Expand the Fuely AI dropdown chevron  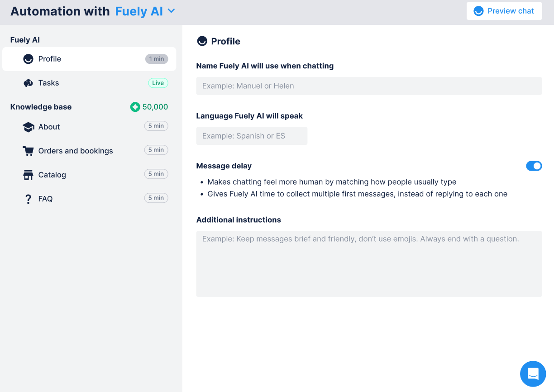(x=171, y=11)
